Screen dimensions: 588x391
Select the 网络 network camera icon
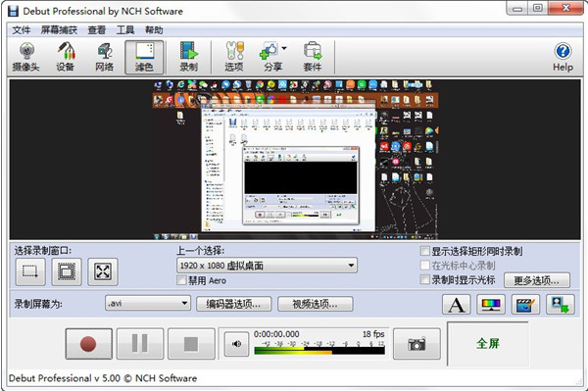[x=104, y=57]
